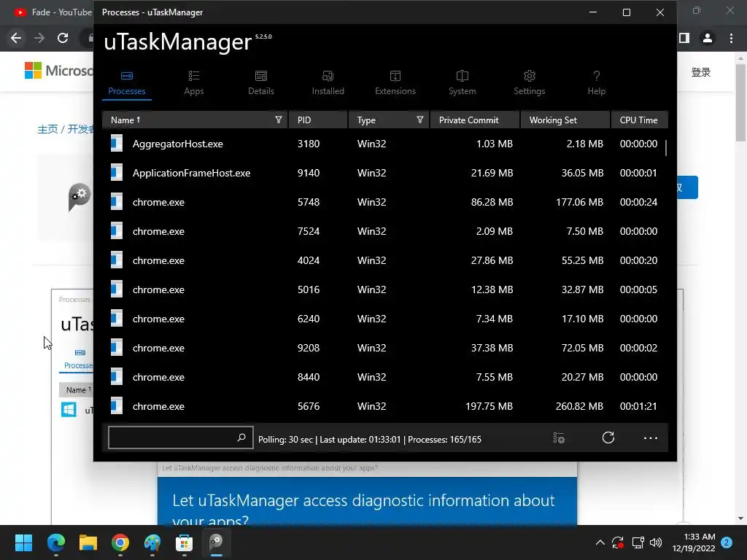The width and height of the screenshot is (747, 560).
Task: Open the Windows Start menu
Action: (x=23, y=542)
